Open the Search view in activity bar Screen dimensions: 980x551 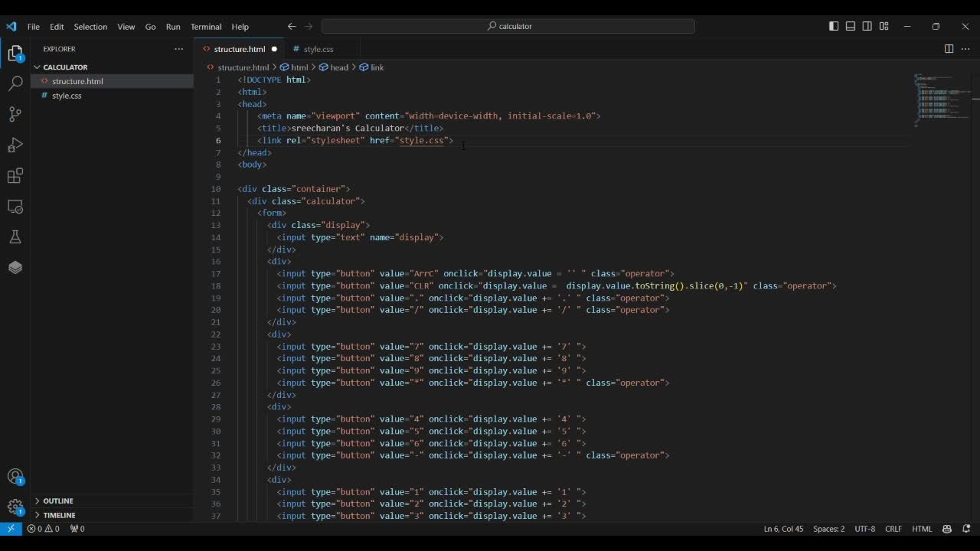pyautogui.click(x=15, y=83)
